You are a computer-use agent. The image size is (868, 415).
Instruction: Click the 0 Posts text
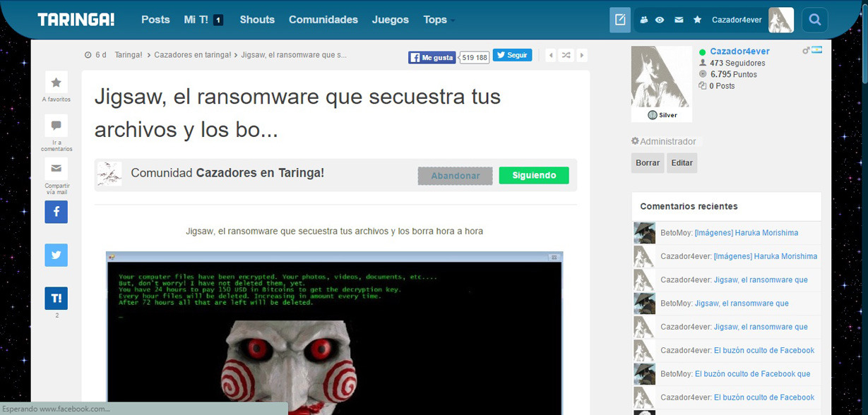[x=722, y=85]
